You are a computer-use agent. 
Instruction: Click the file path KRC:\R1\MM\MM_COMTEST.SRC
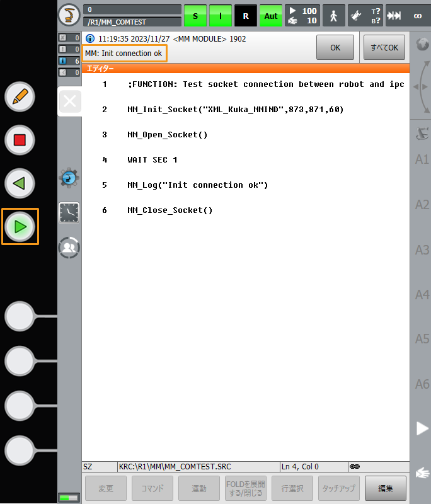coord(198,466)
